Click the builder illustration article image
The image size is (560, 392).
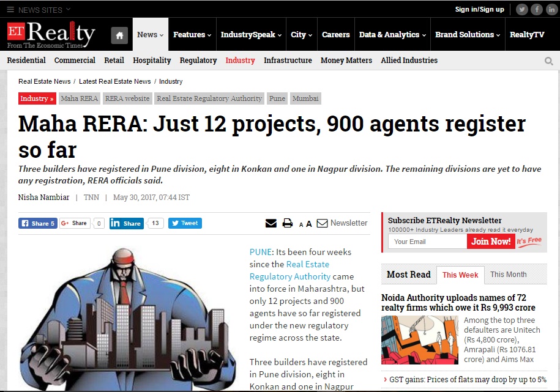(x=127, y=319)
